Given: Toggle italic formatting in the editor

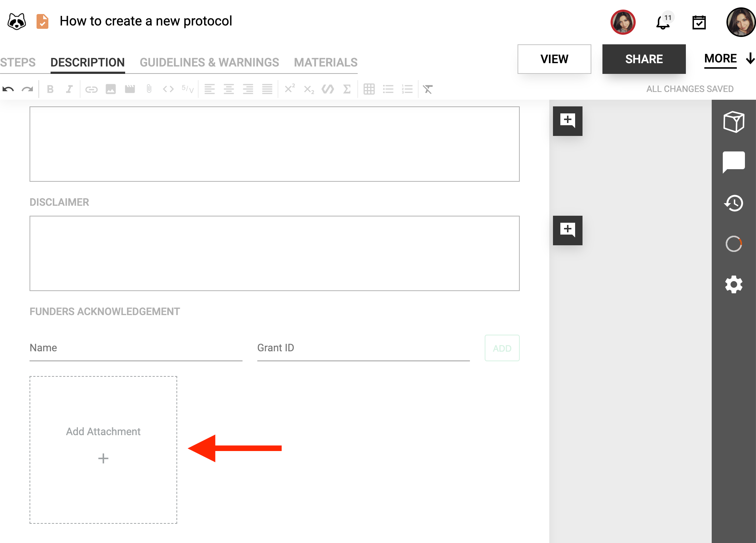Looking at the screenshot, I should (x=69, y=89).
